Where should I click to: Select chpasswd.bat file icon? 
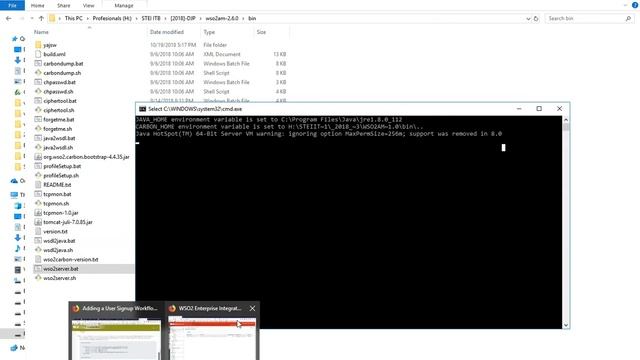coord(38,82)
